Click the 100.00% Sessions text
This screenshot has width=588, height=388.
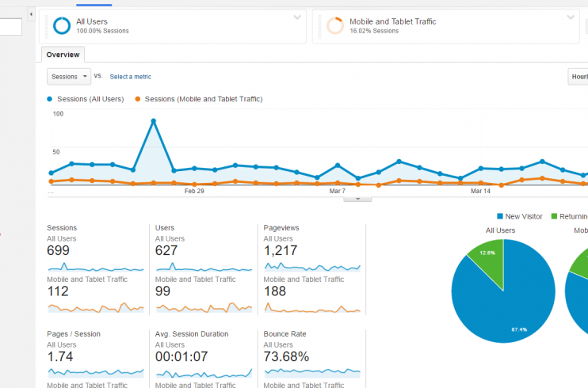coord(102,31)
